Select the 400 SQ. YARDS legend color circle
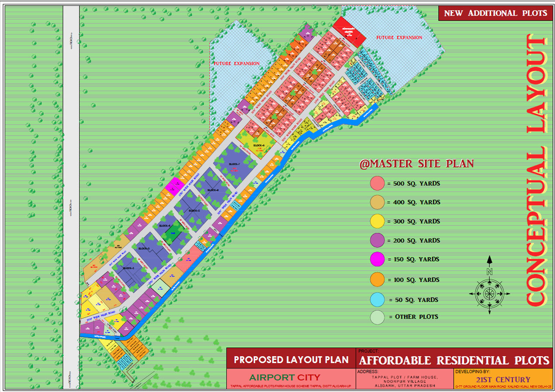Image resolution: width=555 pixels, height=392 pixels. (377, 202)
